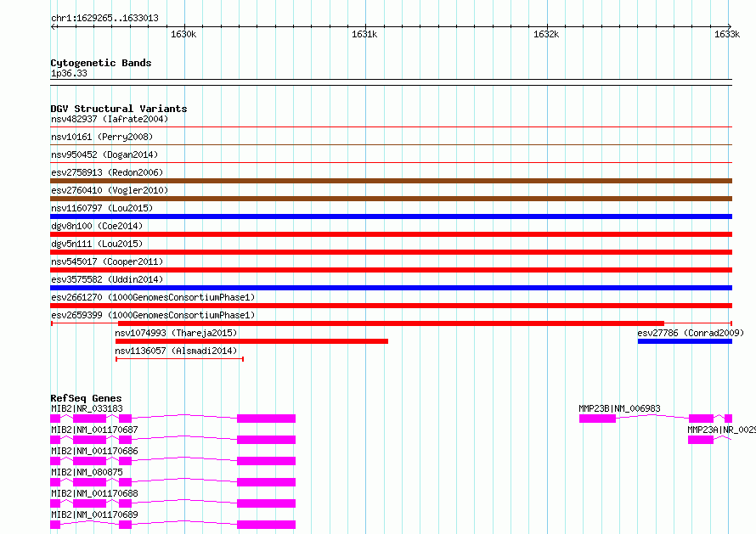
Task: Click the esv27786 (Conrad2009) label
Action: (691, 333)
